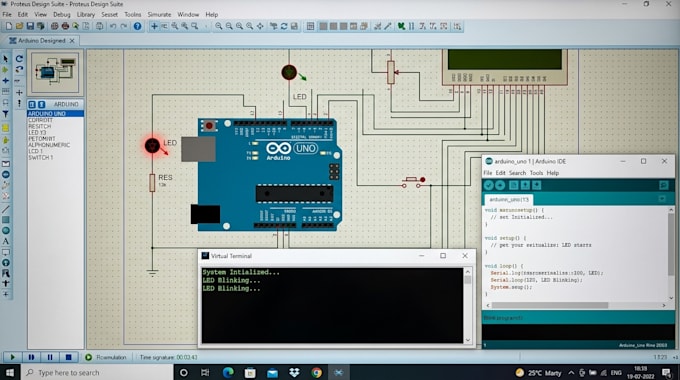Click the Verify checkmark in Arduino IDE
The width and height of the screenshot is (680, 380).
(x=489, y=185)
